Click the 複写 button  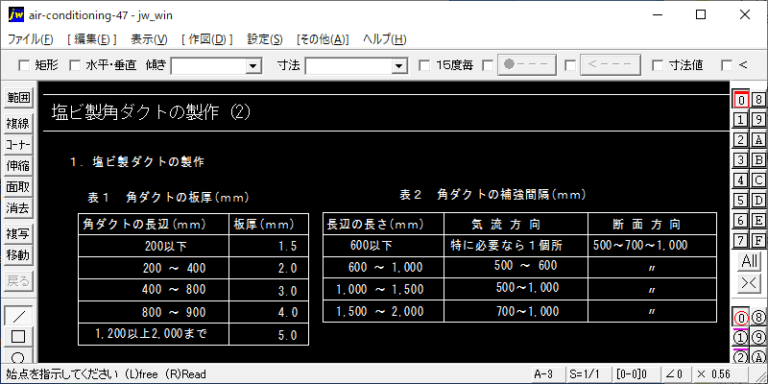(x=18, y=234)
